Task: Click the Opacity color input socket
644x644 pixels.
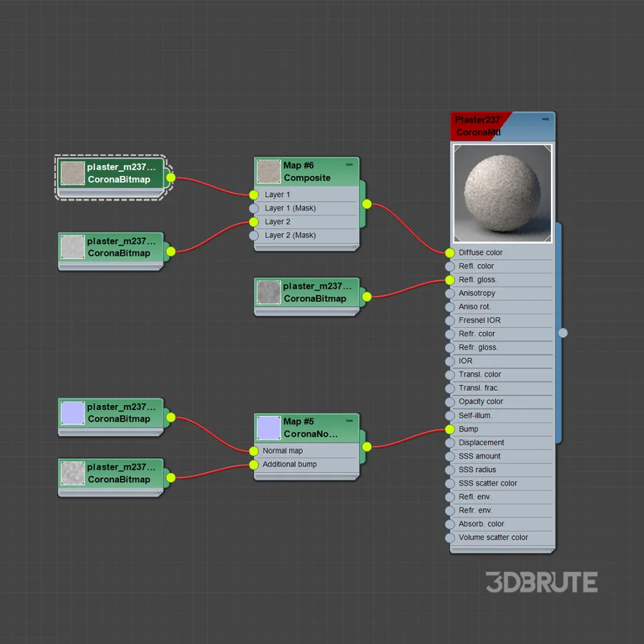Action: click(x=450, y=401)
